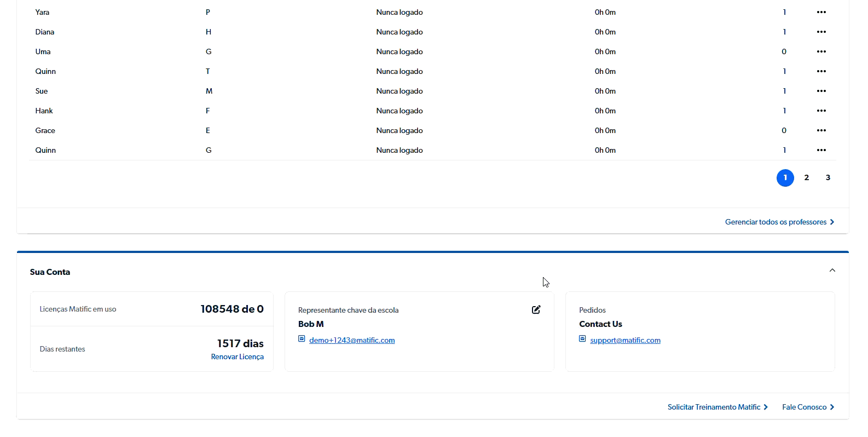Click the envelope icon beside support email
The height and width of the screenshot is (437, 868).
(x=582, y=339)
